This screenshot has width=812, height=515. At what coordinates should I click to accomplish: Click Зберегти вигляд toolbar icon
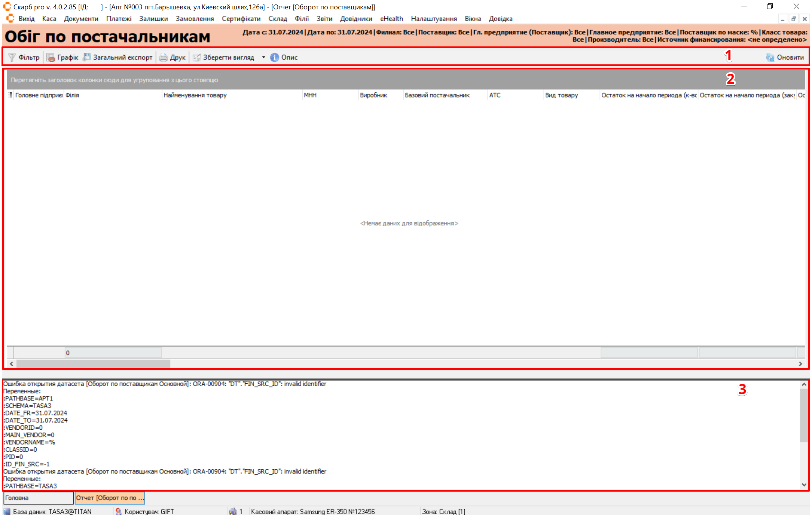[x=197, y=57]
